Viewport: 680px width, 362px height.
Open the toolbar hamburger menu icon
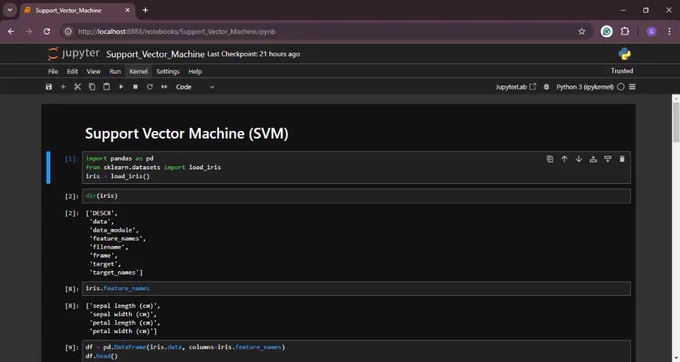point(632,87)
